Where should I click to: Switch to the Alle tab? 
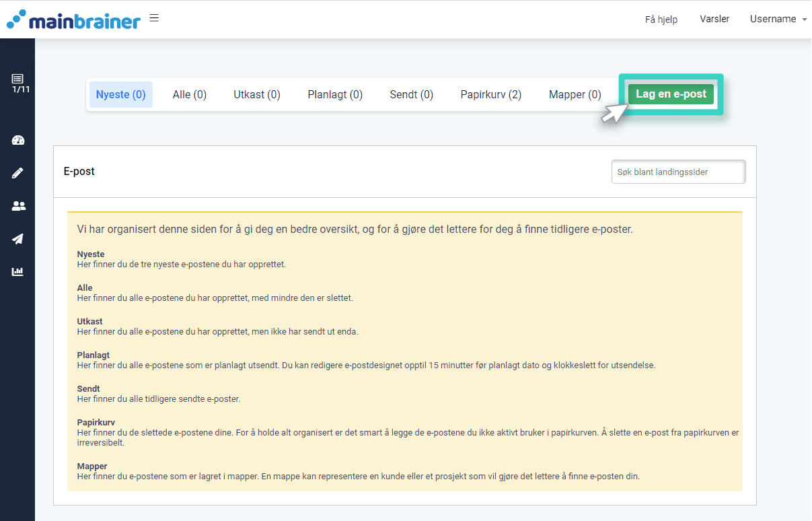(x=189, y=94)
